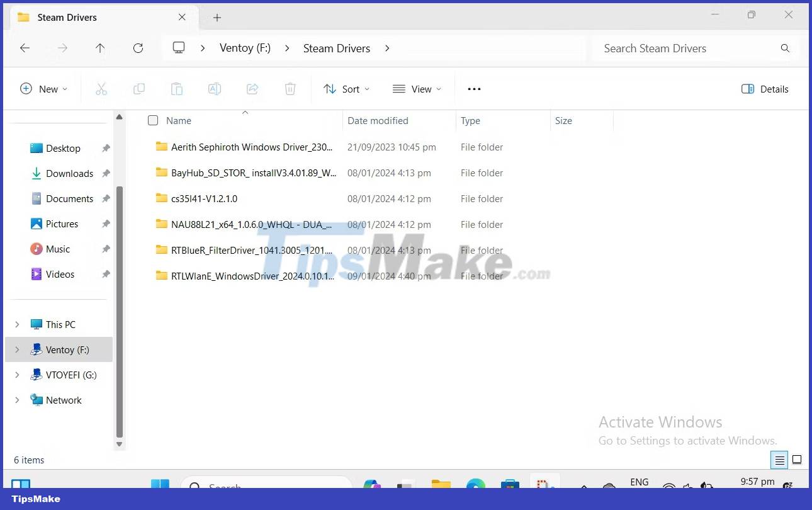Open the Microsoft Edge icon from the taskbar
The image size is (812, 510).
click(x=476, y=487)
